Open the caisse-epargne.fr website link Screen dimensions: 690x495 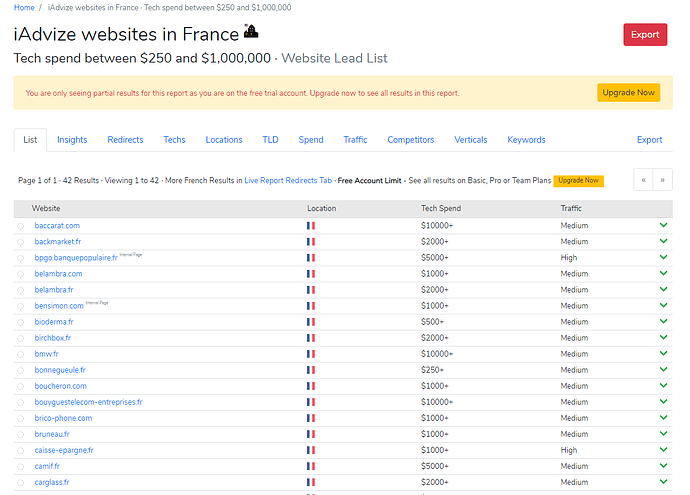pos(64,450)
